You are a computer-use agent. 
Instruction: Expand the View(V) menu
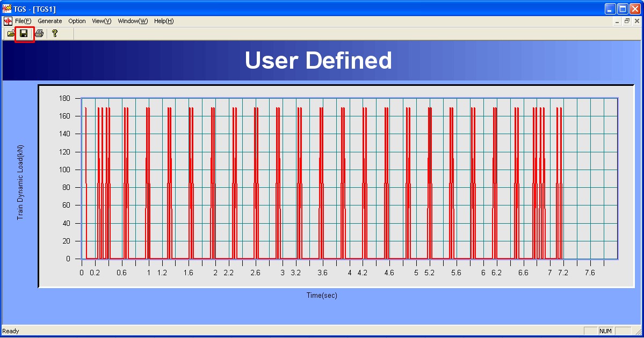click(x=102, y=21)
